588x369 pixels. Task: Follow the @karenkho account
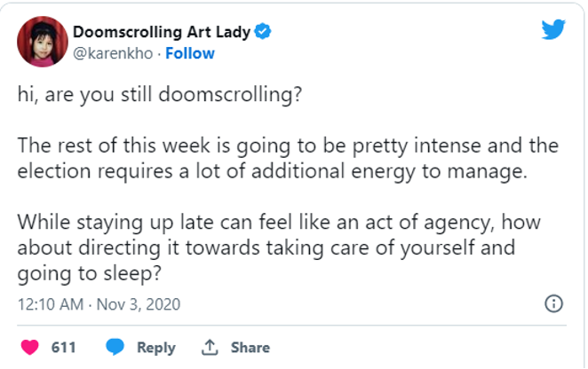pos(190,53)
